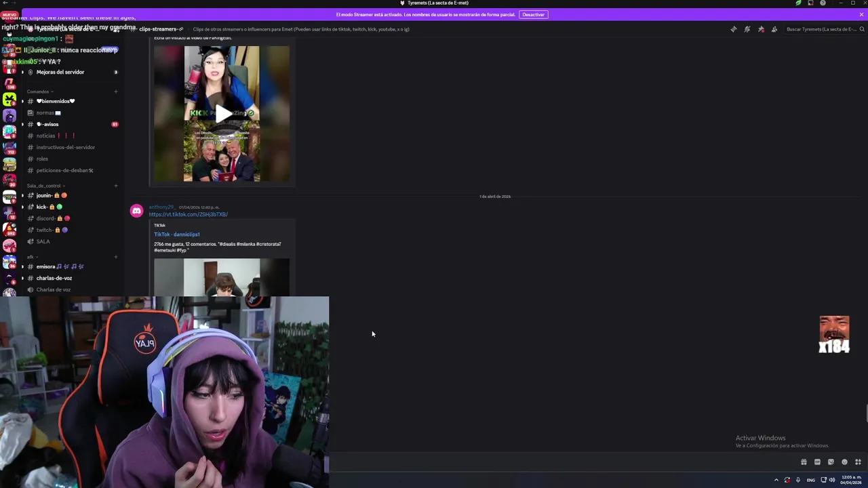Open the apps launcher icon in message bar
Screen dimensions: 868x488
(858, 462)
